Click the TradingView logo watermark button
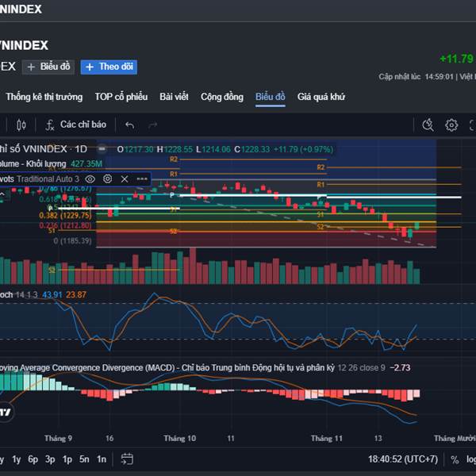 coord(6,413)
